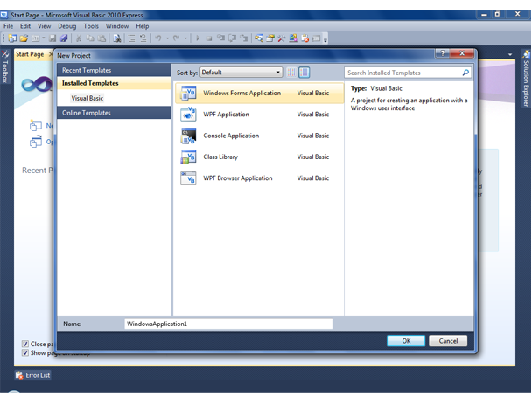Viewport: 532px width, 404px height.
Task: Select the Windows Forms Application template icon
Action: point(188,94)
